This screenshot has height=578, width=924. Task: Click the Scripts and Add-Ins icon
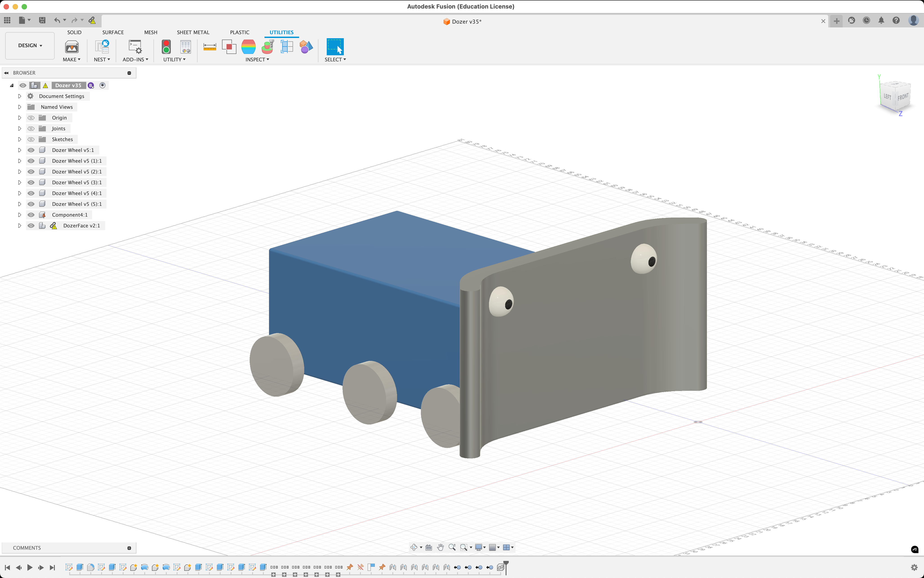click(135, 47)
